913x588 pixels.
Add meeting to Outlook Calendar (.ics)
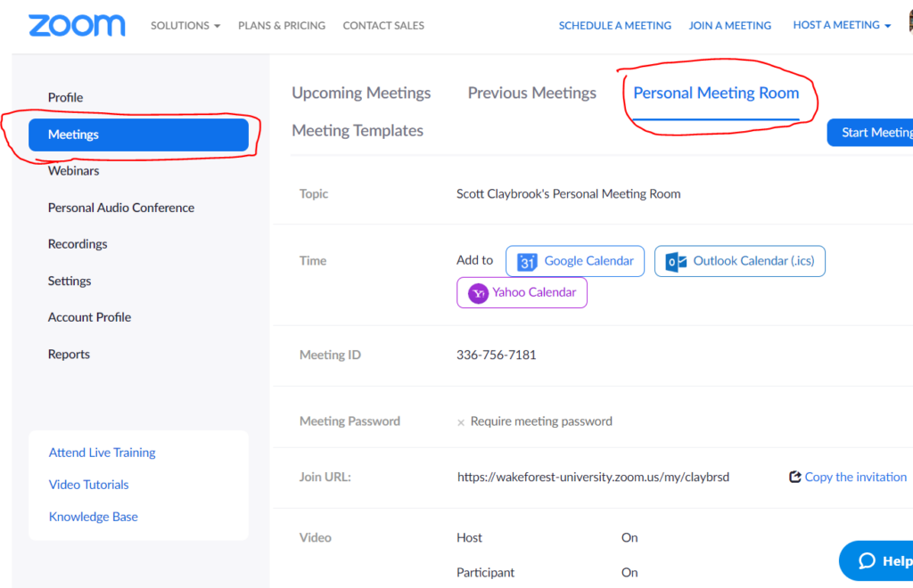click(739, 261)
